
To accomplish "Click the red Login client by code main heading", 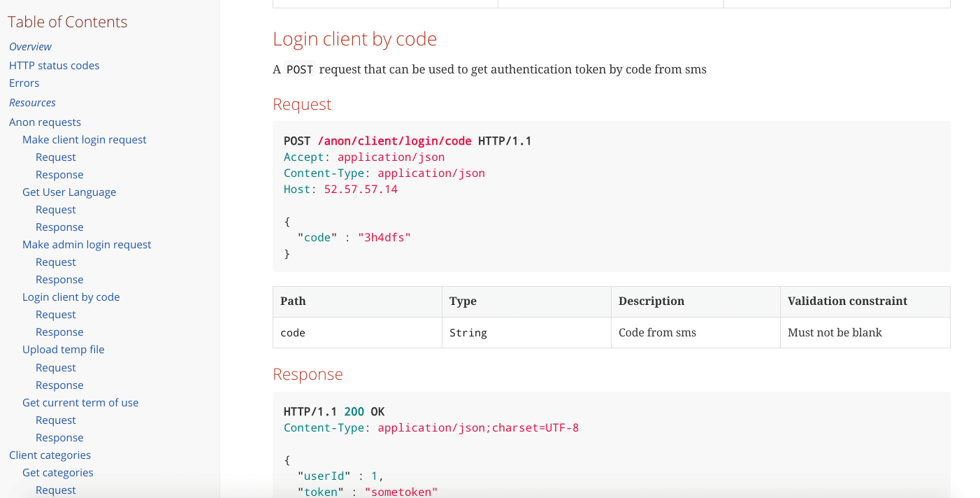I will (354, 39).
